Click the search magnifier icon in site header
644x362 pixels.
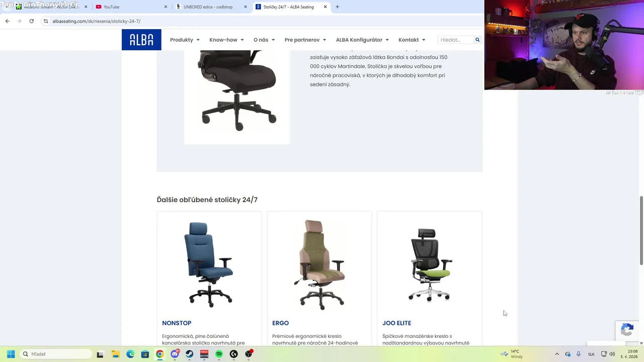477,40
